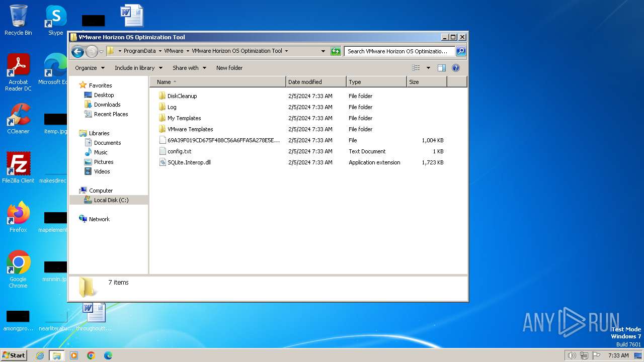Select SQLite.Interop.dll file
The width and height of the screenshot is (644, 362).
tap(189, 162)
